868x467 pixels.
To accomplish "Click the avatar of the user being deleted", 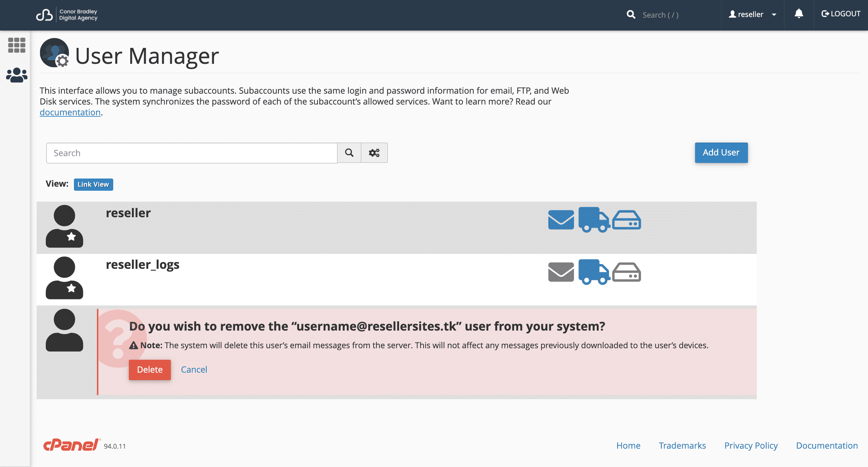I will 64,330.
